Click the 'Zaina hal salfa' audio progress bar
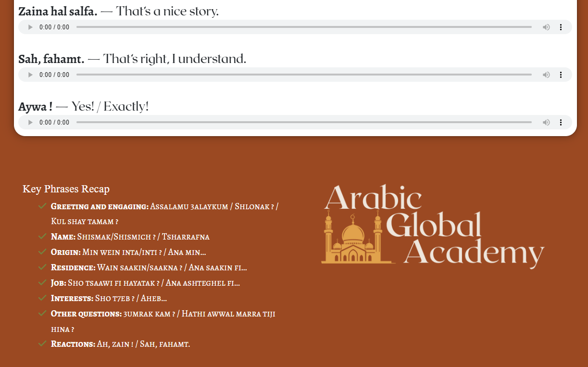 304,27
